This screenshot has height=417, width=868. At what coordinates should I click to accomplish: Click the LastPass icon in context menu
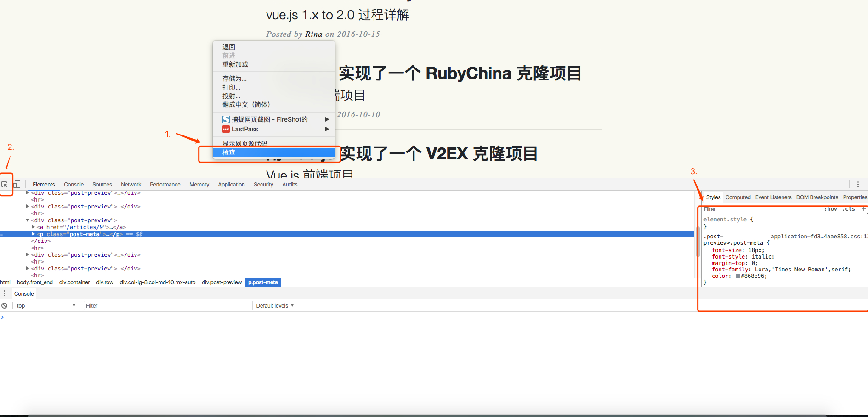coord(226,129)
